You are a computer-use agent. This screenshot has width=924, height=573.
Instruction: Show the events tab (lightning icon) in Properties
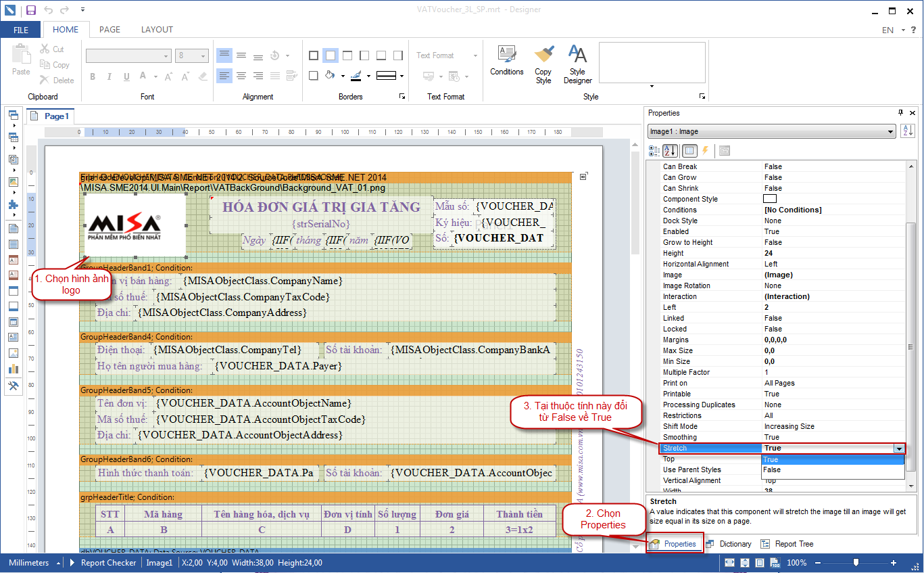click(706, 150)
